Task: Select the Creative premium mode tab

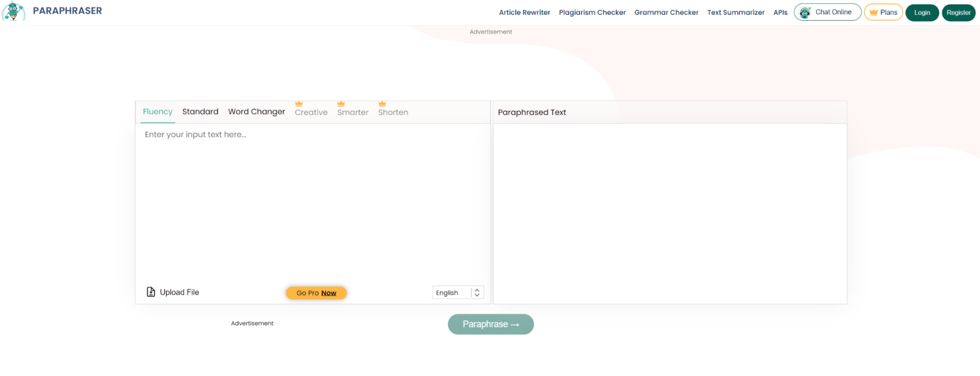Action: (x=311, y=112)
